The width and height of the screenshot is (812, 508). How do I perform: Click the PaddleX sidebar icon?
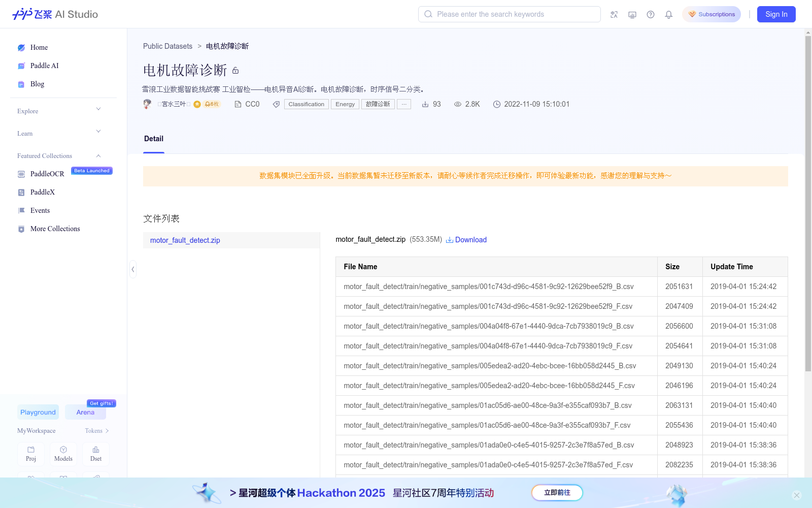click(x=21, y=193)
